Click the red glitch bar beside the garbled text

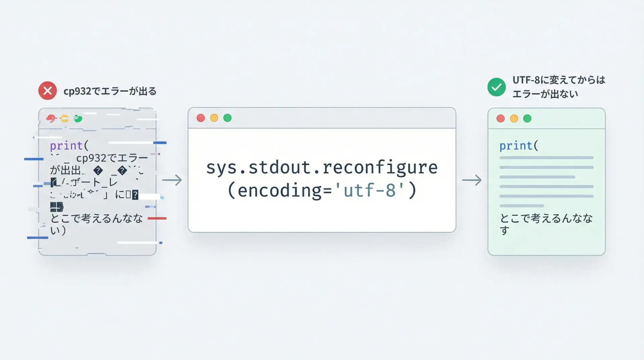157,218
